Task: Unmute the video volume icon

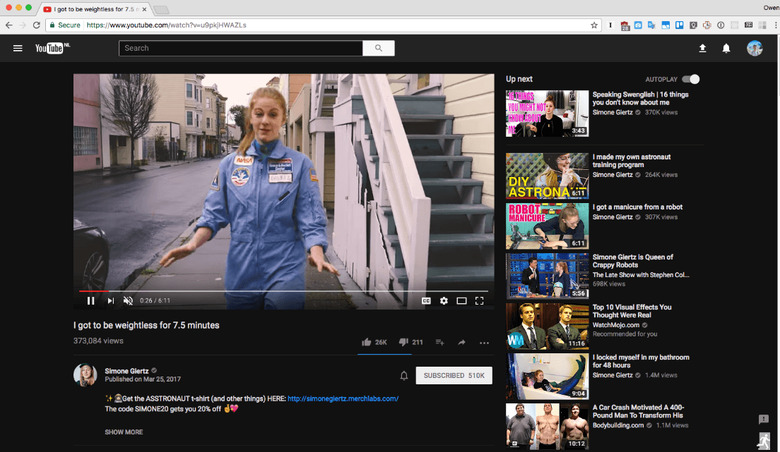Action: (128, 300)
